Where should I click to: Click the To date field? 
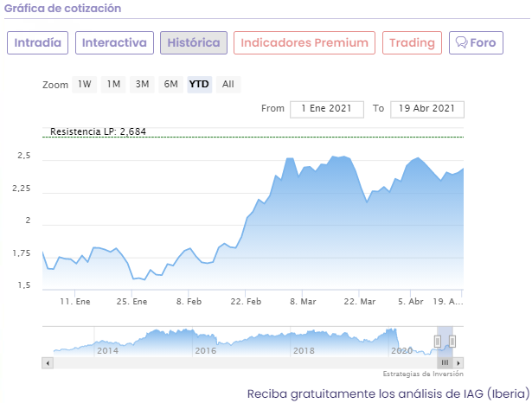point(427,109)
